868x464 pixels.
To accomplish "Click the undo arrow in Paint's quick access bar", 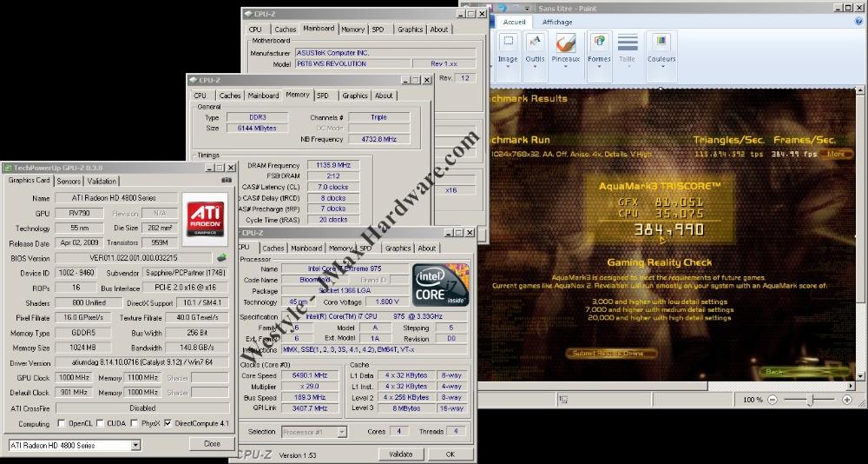I will [x=503, y=8].
